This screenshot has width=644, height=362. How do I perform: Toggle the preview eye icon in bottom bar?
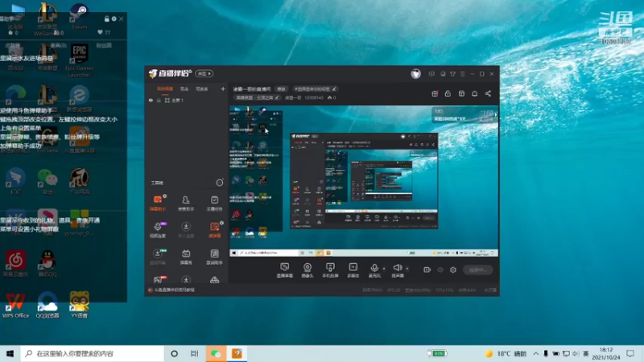click(440, 269)
